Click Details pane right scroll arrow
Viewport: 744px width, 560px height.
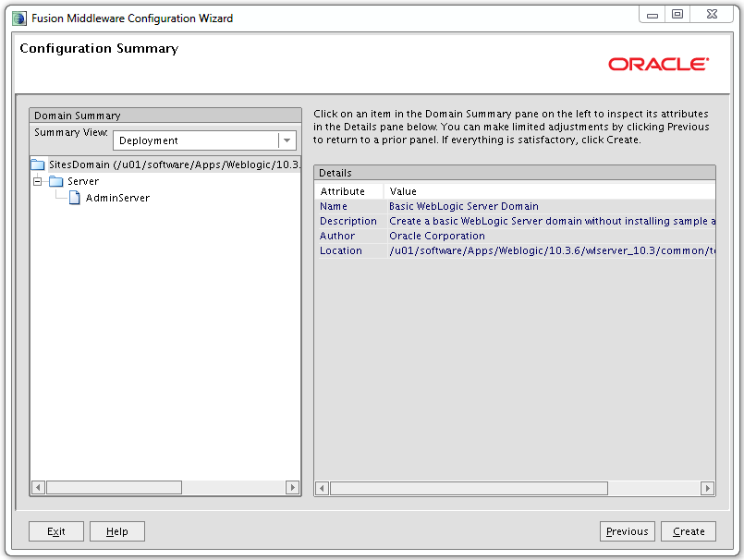[x=707, y=488]
